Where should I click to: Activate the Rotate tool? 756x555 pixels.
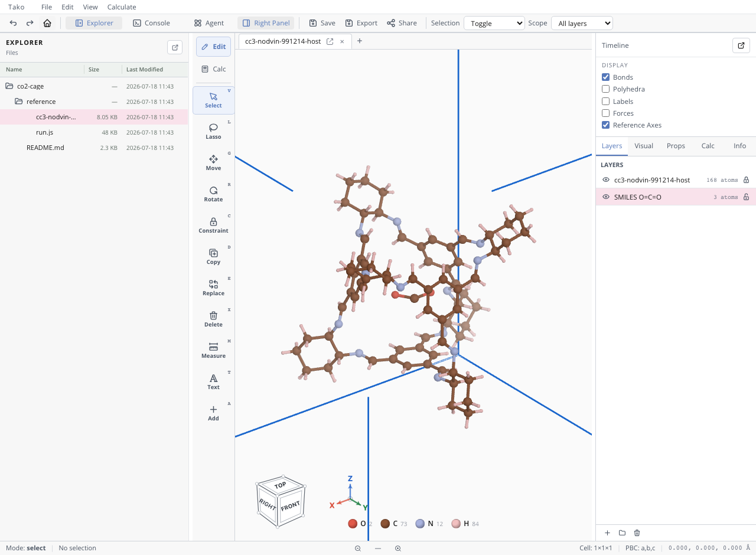tap(213, 194)
